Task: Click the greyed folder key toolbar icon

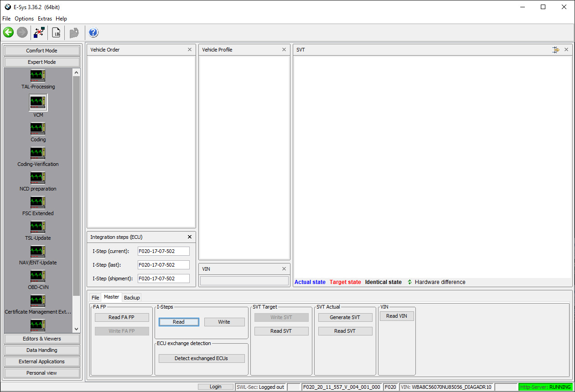Action: tap(74, 32)
